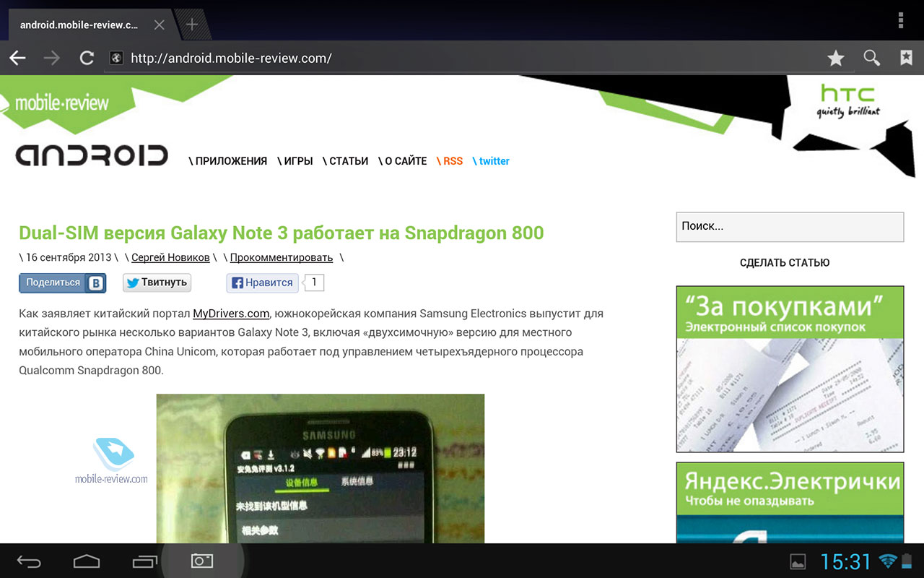Open the Dual-SIM Galaxy Note 3 article title
This screenshot has height=578, width=924.
pos(282,233)
